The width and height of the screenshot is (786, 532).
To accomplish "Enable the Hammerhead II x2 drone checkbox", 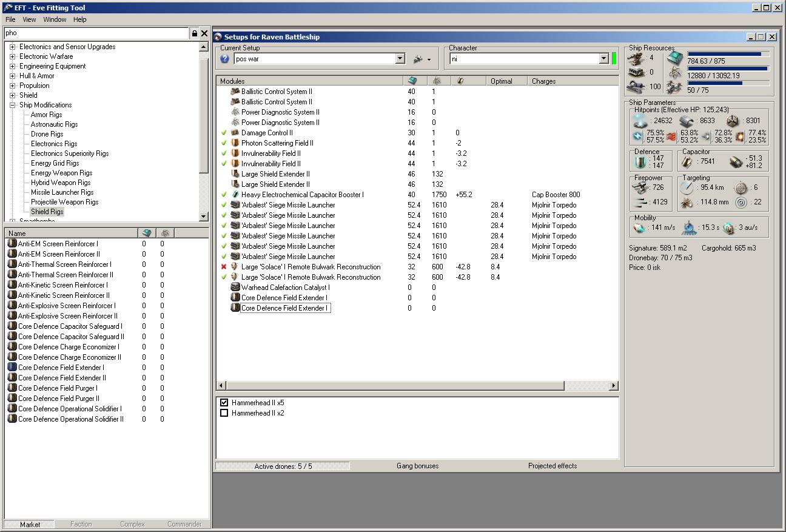I will point(224,413).
